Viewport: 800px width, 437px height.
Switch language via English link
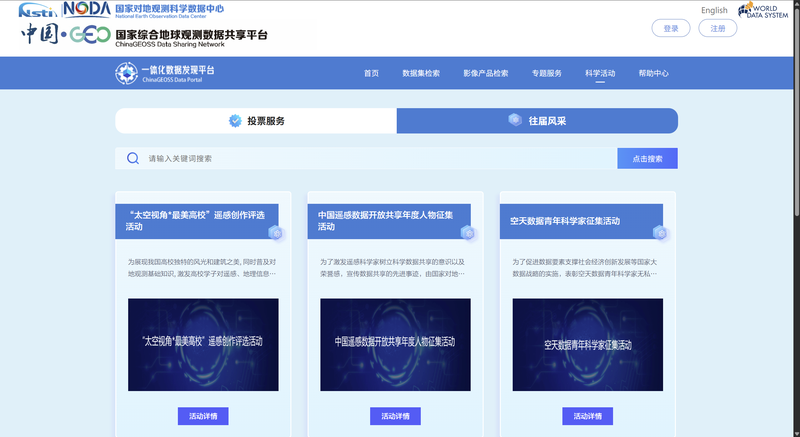point(714,10)
